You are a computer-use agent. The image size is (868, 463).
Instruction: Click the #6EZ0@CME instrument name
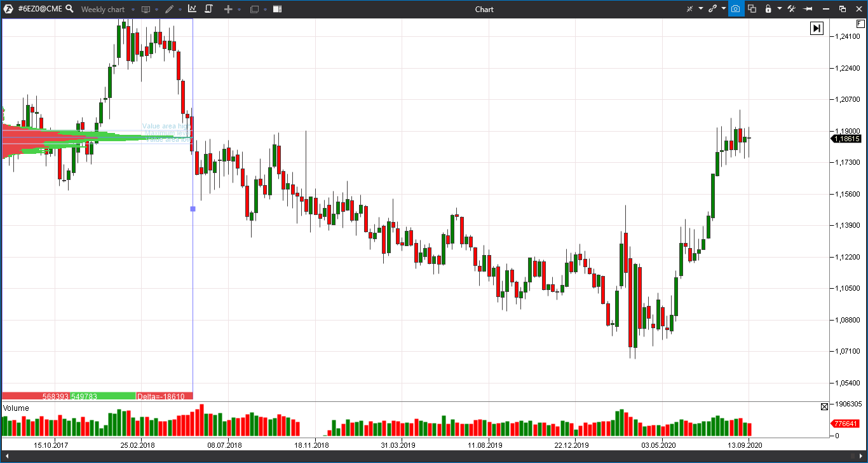coord(40,9)
